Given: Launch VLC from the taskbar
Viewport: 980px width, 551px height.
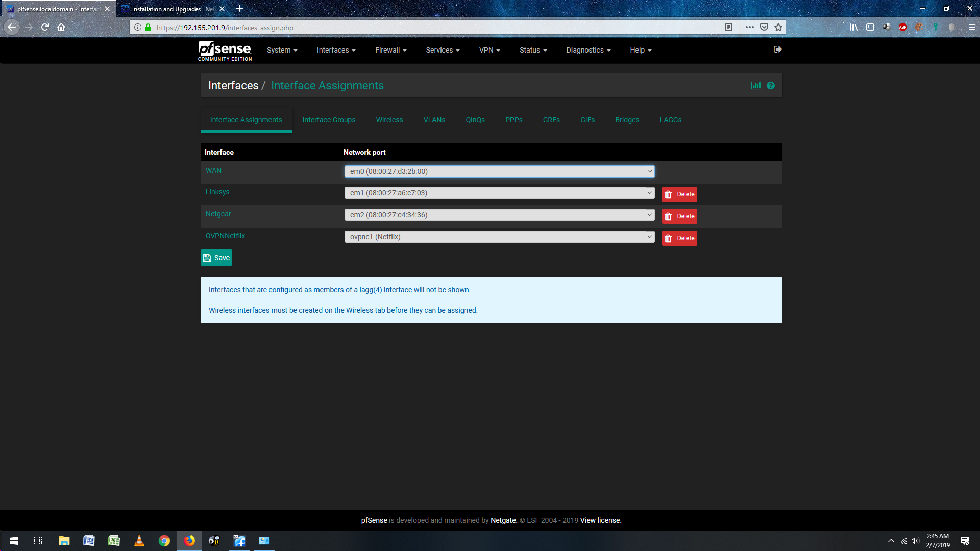Looking at the screenshot, I should coord(139,541).
